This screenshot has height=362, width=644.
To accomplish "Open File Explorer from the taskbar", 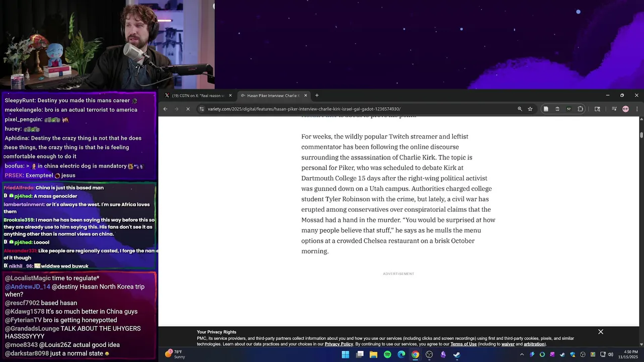I will tap(373, 354).
